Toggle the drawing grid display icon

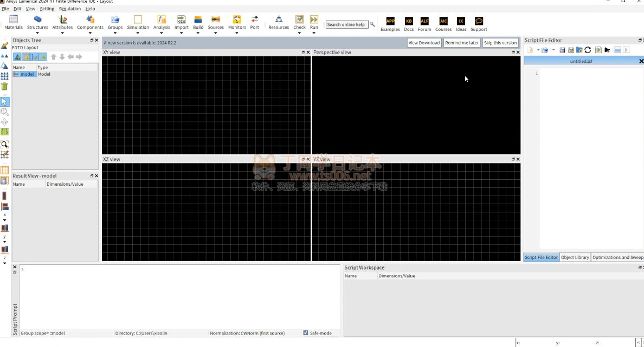click(x=4, y=170)
